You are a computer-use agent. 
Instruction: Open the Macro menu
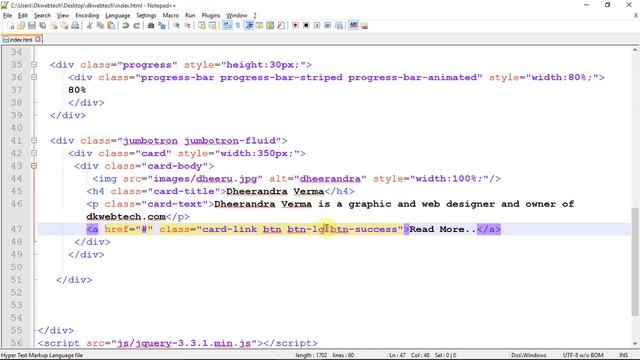pyautogui.click(x=170, y=16)
